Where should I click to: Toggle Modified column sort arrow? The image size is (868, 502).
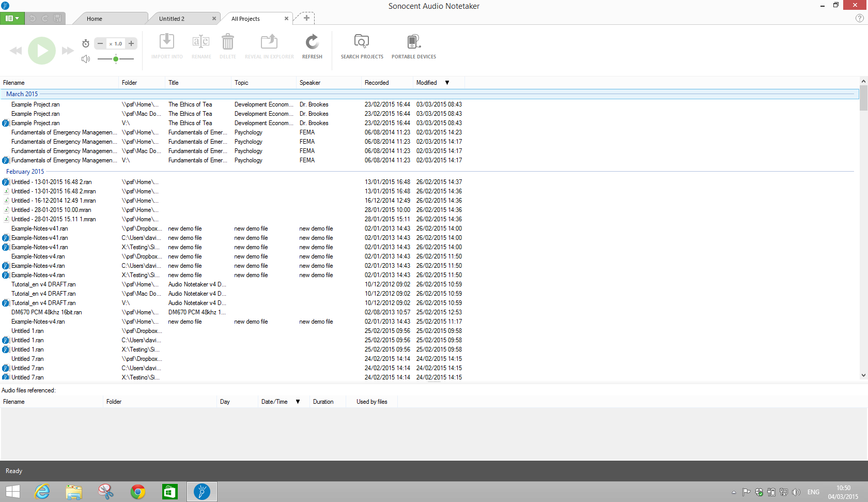(x=447, y=83)
